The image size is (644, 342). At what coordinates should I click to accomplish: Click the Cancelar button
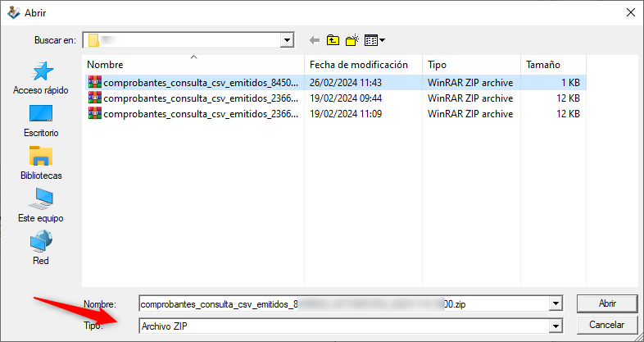607,325
